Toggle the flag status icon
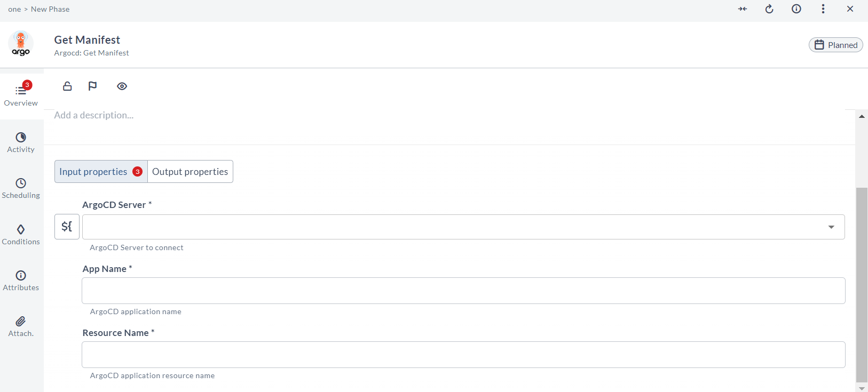The height and width of the screenshot is (392, 868). pyautogui.click(x=92, y=86)
